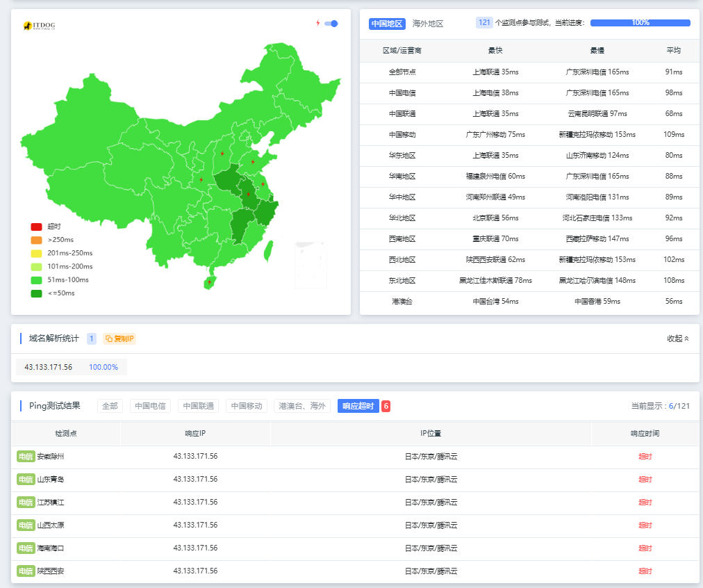This screenshot has width=703, height=588.
Task: Click the lightning marker on Hainan island
Action: 209,281
